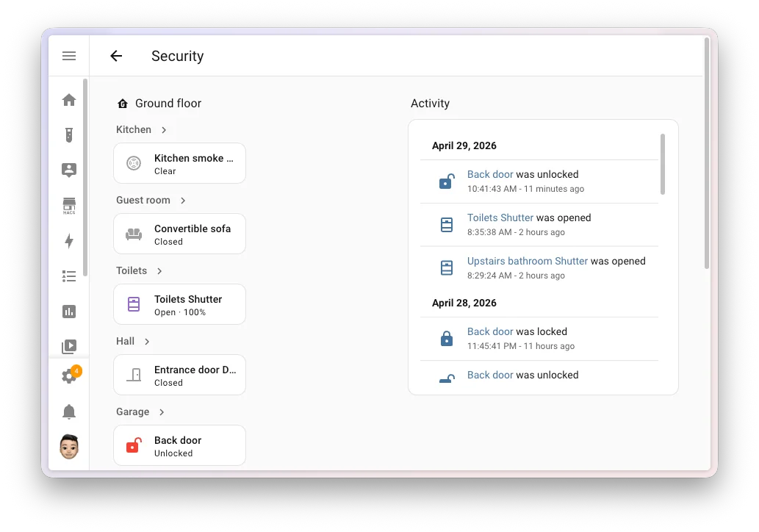Image resolution: width=759 pixels, height=532 pixels.
Task: Open the user profile avatar
Action: (x=69, y=446)
